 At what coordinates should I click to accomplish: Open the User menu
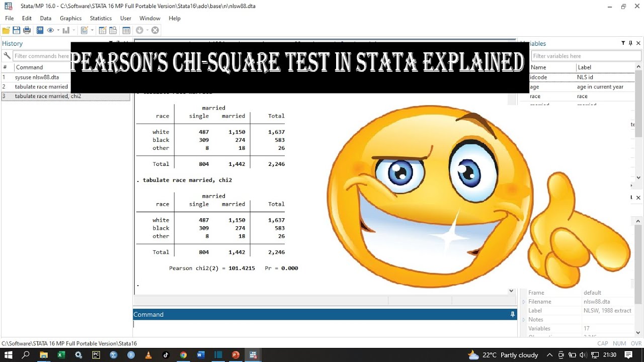coord(126,18)
